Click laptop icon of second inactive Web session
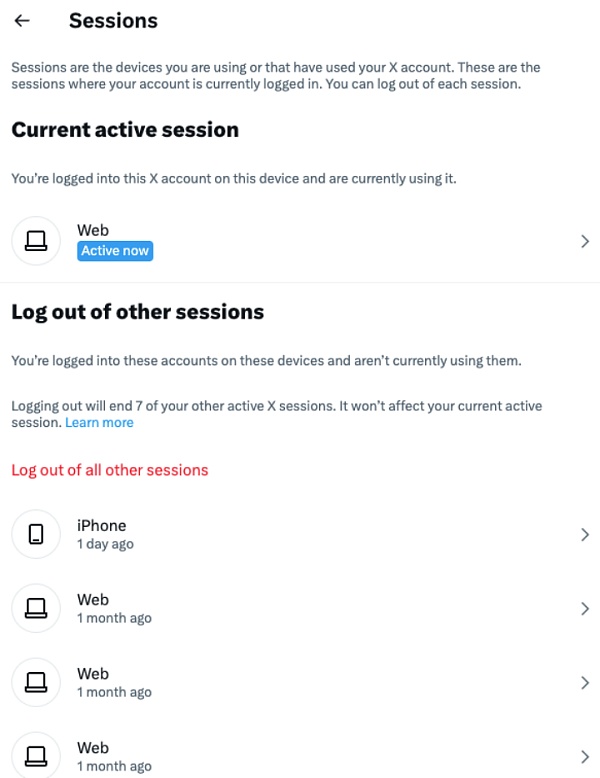600x778 pixels. pyautogui.click(x=36, y=683)
